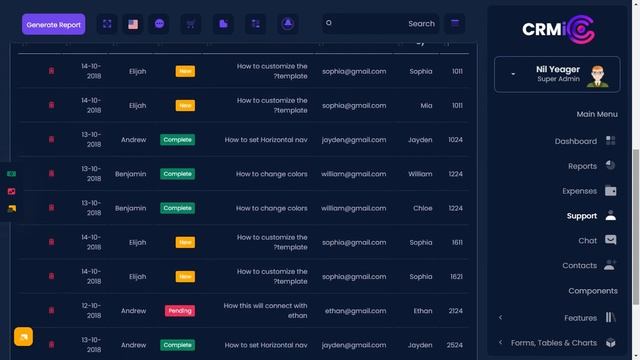The height and width of the screenshot is (360, 640).
Task: Click the orange floating action button
Action: 23,337
